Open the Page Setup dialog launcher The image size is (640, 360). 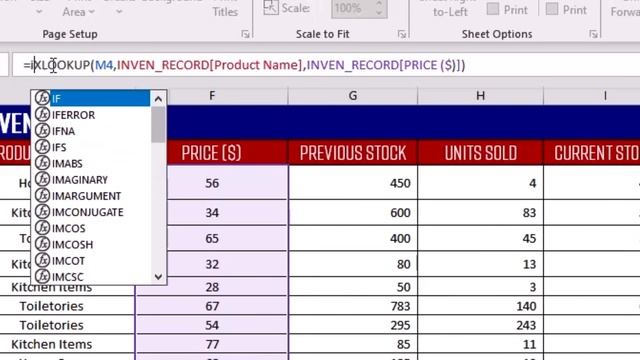pyautogui.click(x=245, y=34)
